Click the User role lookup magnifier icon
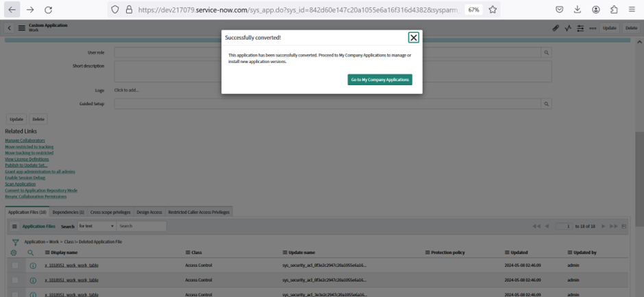 pyautogui.click(x=546, y=52)
